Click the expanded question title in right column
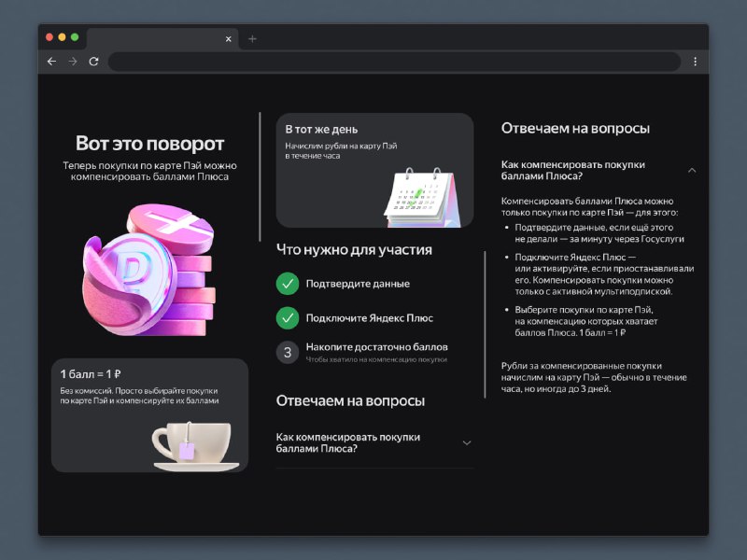This screenshot has width=747, height=560. (x=572, y=171)
